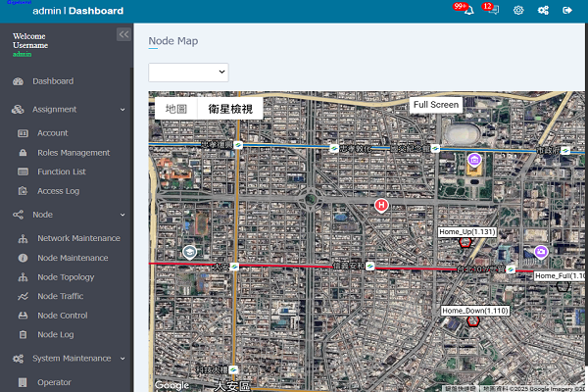Open Node Topology page
The image size is (588, 392).
coord(66,277)
